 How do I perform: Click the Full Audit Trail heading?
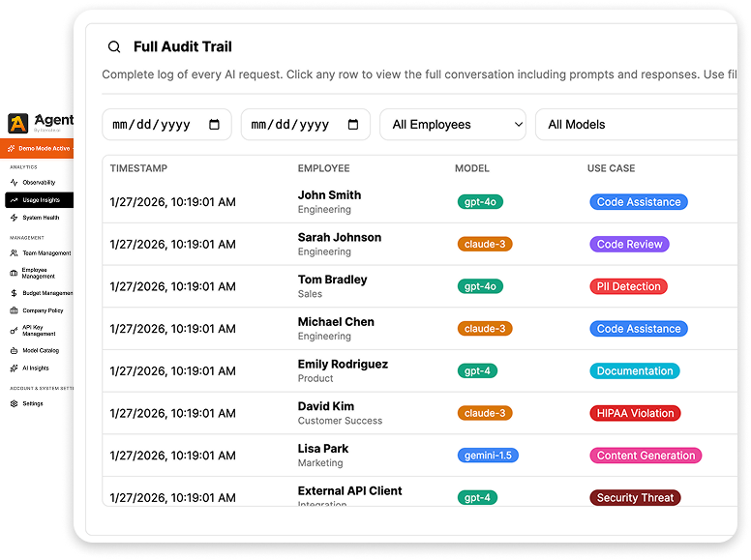click(183, 46)
